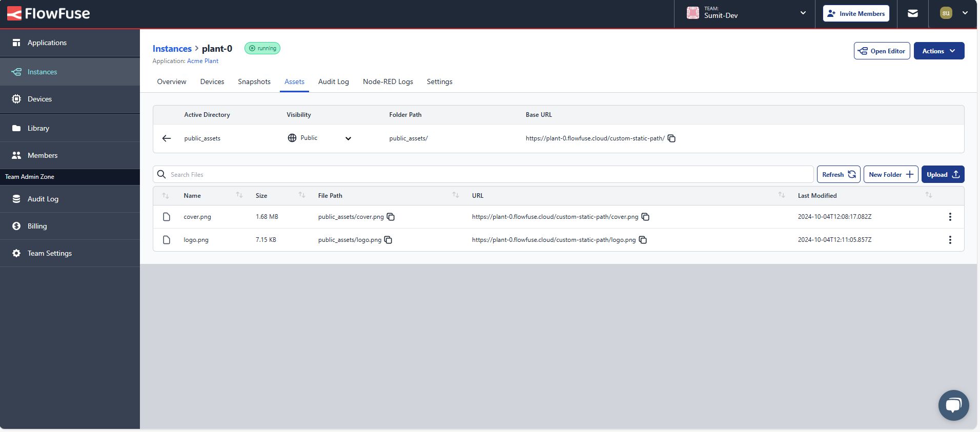Open the Members page
The height and width of the screenshot is (432, 980).
point(70,155)
